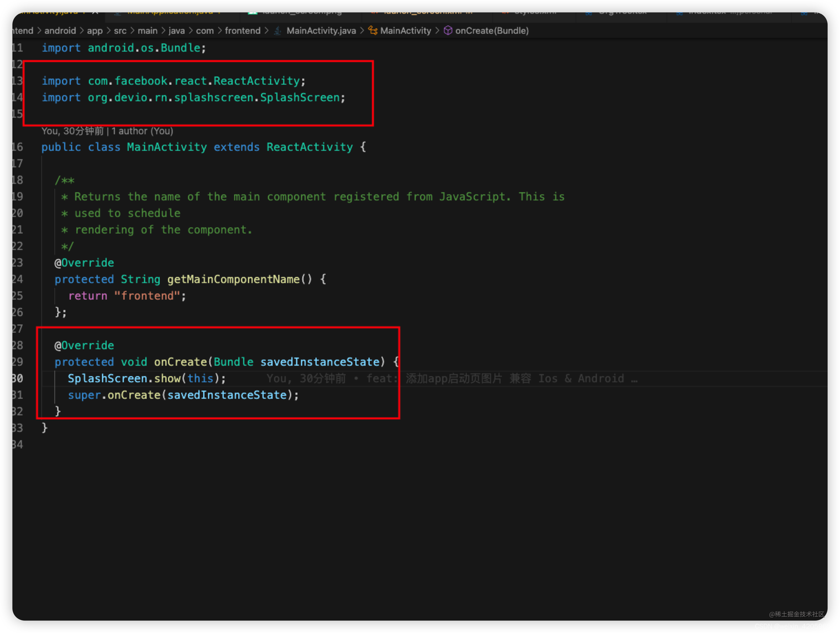Screen dimensions: 840x633
Task: Click @Override above getMainComponentName
Action: [84, 263]
